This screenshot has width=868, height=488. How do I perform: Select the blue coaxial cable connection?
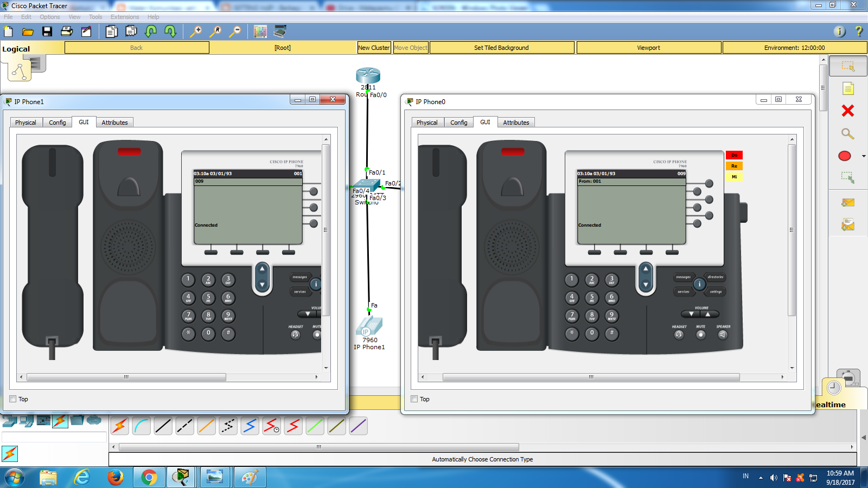[250, 426]
